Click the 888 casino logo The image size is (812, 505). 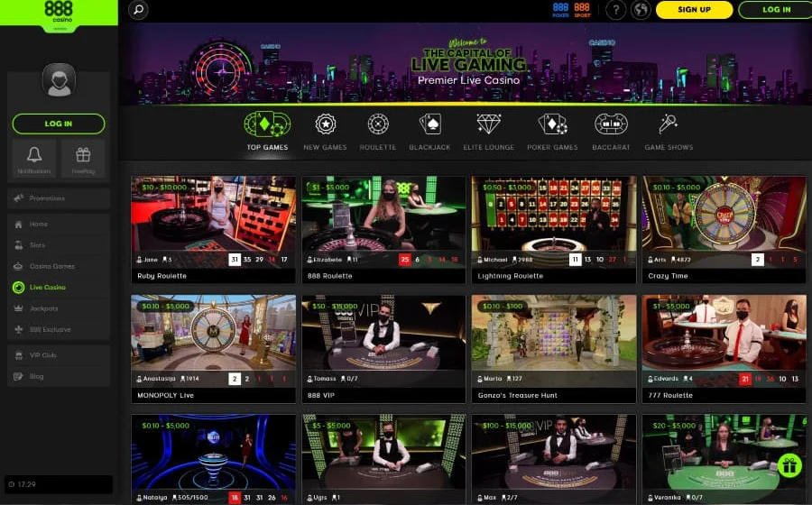(59, 14)
